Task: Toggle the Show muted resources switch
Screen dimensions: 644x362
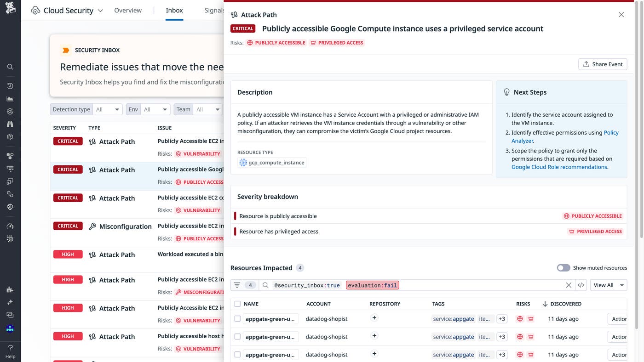Action: pyautogui.click(x=563, y=267)
